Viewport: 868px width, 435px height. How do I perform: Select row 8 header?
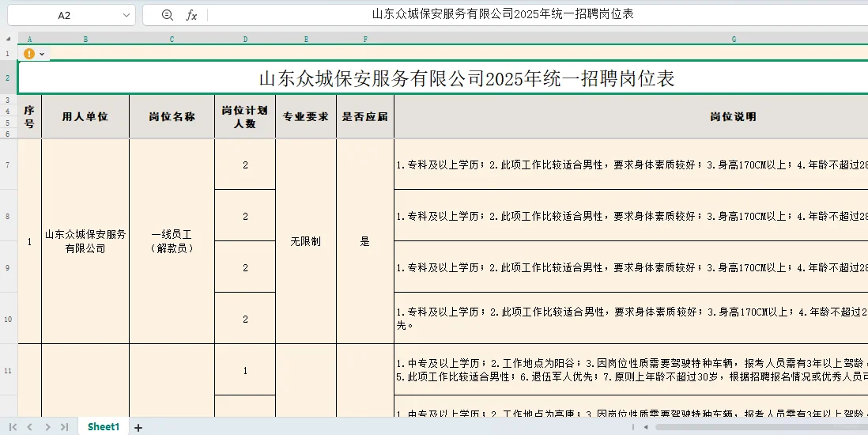[8, 216]
